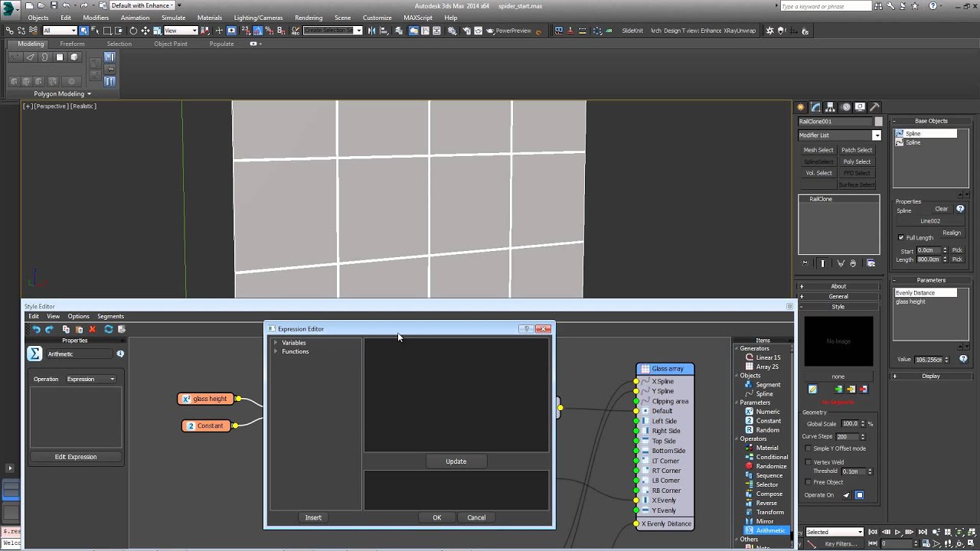Expand Variables tree in Expression Editor
Image resolution: width=980 pixels, height=551 pixels.
pyautogui.click(x=276, y=343)
